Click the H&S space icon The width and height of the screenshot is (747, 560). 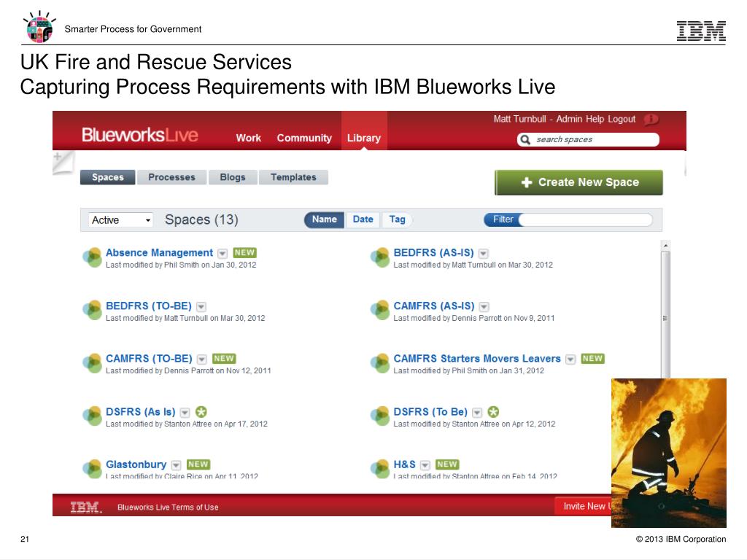pyautogui.click(x=380, y=469)
